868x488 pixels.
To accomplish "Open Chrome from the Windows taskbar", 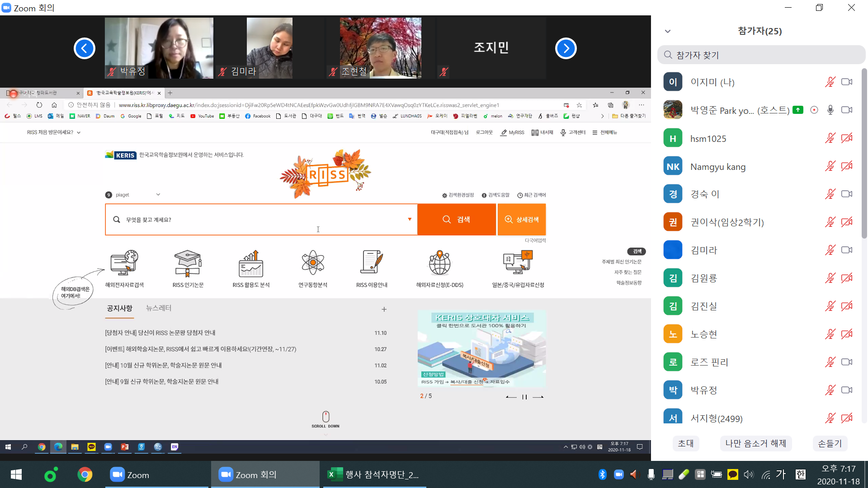I will [x=85, y=474].
